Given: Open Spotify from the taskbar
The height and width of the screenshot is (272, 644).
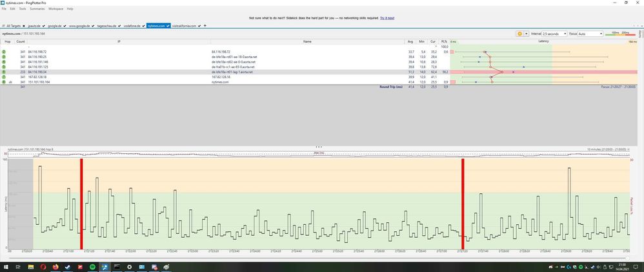Looking at the screenshot, I should click(x=92, y=267).
